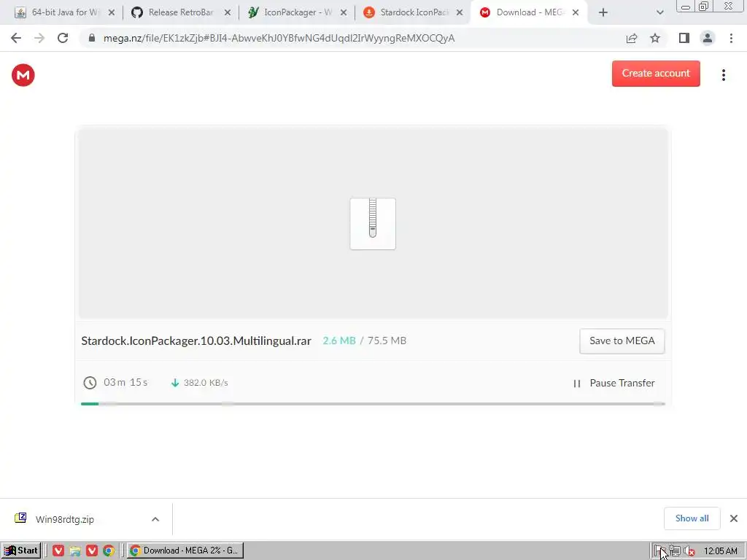The width and height of the screenshot is (747, 560).
Task: Pause the file transfer
Action: (x=614, y=384)
